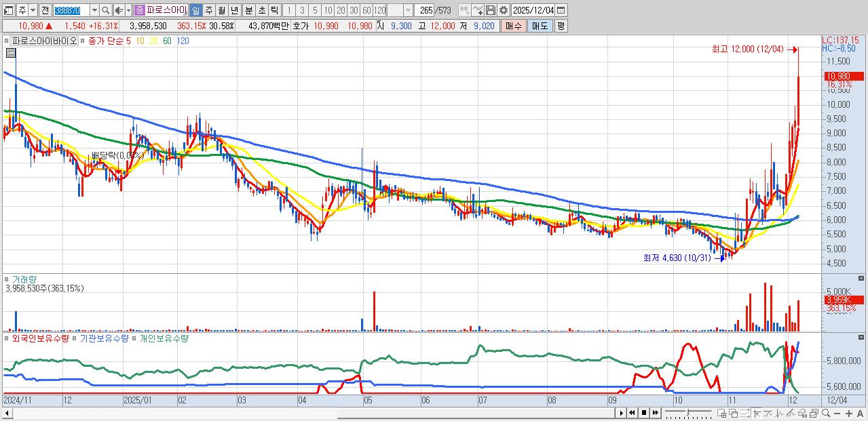Click the 2025/12/04 date field
Screen dimensions: 868x421
533,11
